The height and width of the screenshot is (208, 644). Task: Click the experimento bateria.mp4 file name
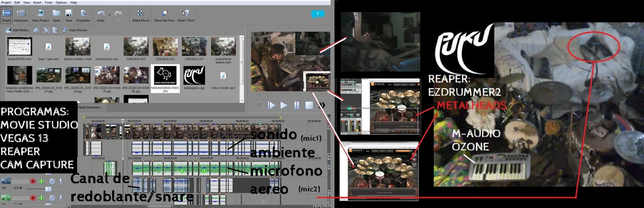point(223,61)
